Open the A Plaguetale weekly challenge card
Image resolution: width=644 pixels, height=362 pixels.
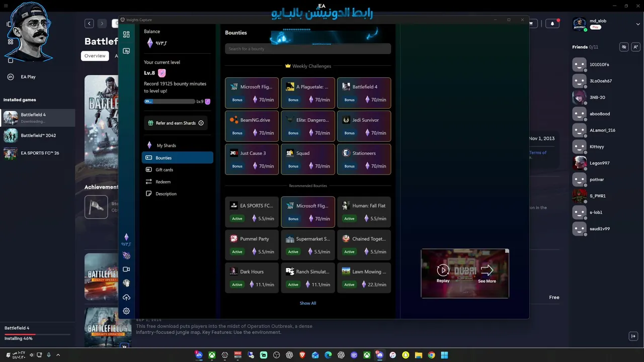tap(308, 93)
